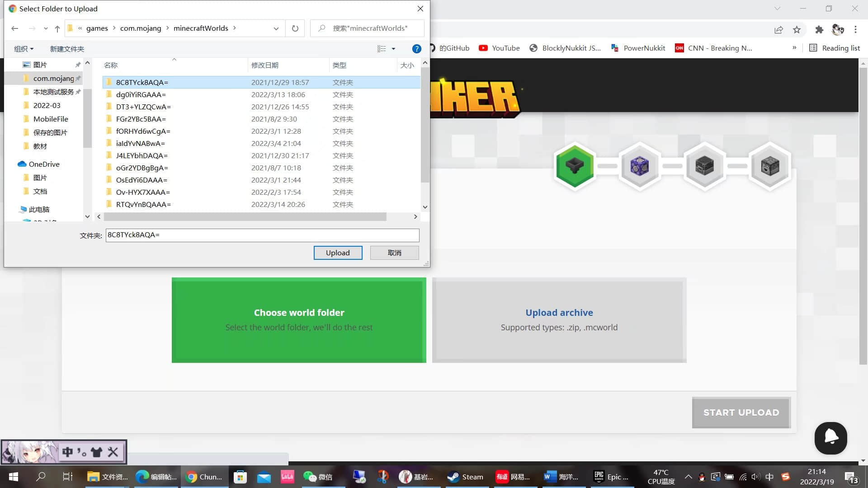Expand the address bar path dropdown

point(276,28)
